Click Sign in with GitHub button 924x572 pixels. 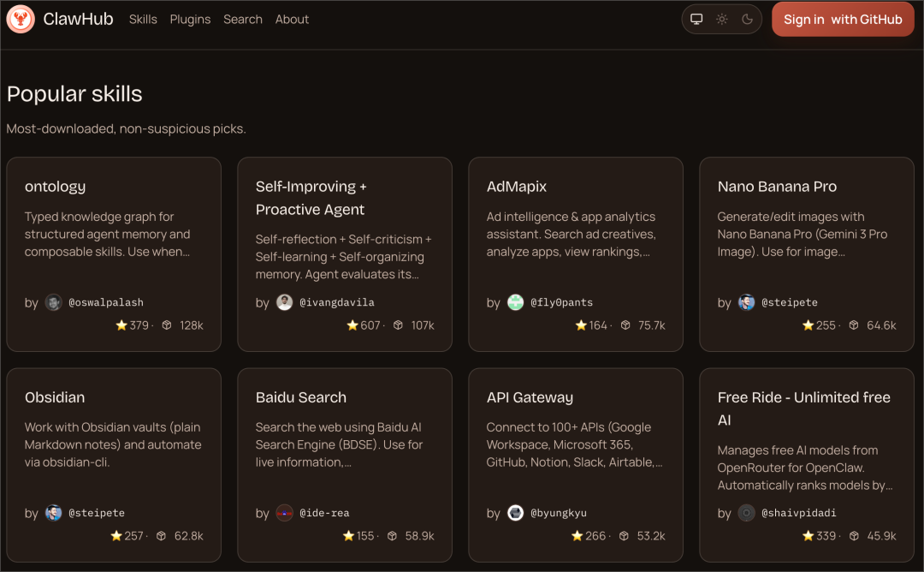coord(843,20)
